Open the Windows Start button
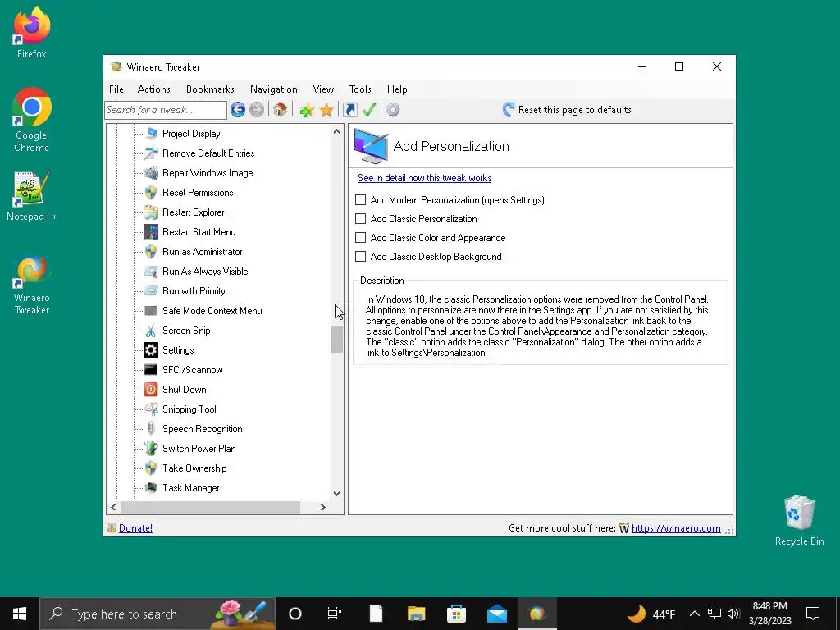This screenshot has width=840, height=630. click(x=20, y=614)
